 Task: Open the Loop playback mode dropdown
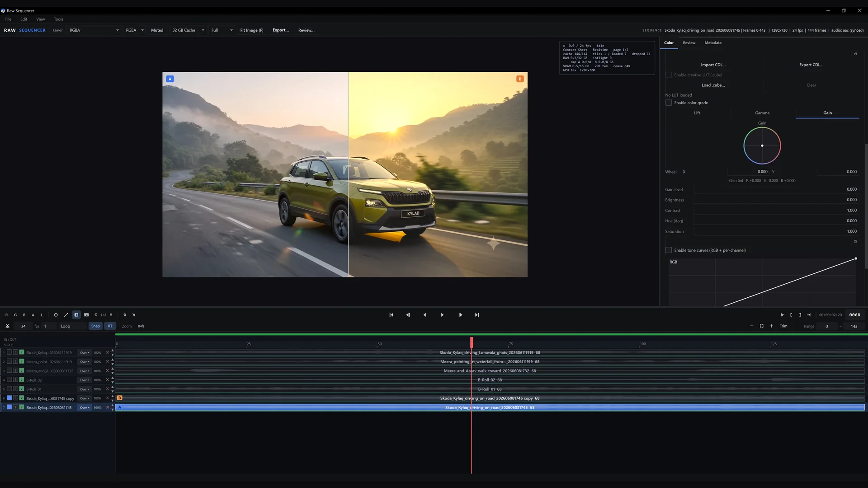pyautogui.click(x=72, y=326)
